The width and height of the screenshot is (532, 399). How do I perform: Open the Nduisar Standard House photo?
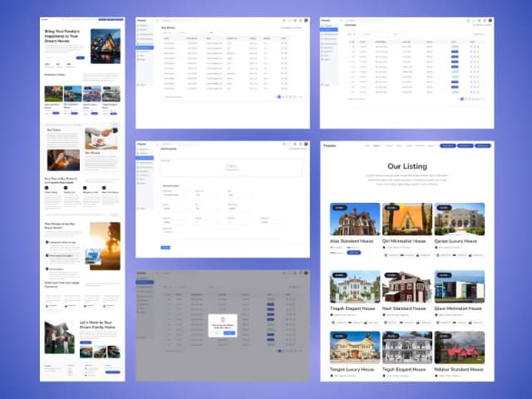460,347
